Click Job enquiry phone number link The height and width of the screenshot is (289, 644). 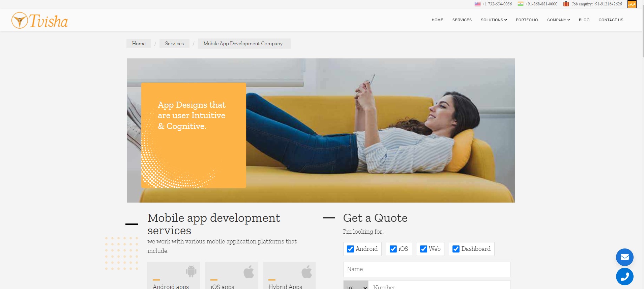pos(597,4)
